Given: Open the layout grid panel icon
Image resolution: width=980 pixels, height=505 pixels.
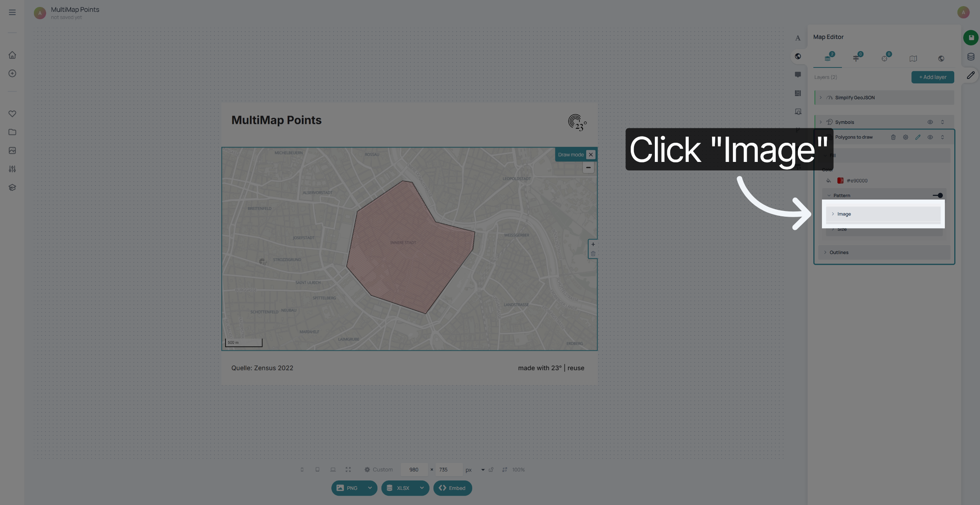Looking at the screenshot, I should tap(797, 93).
